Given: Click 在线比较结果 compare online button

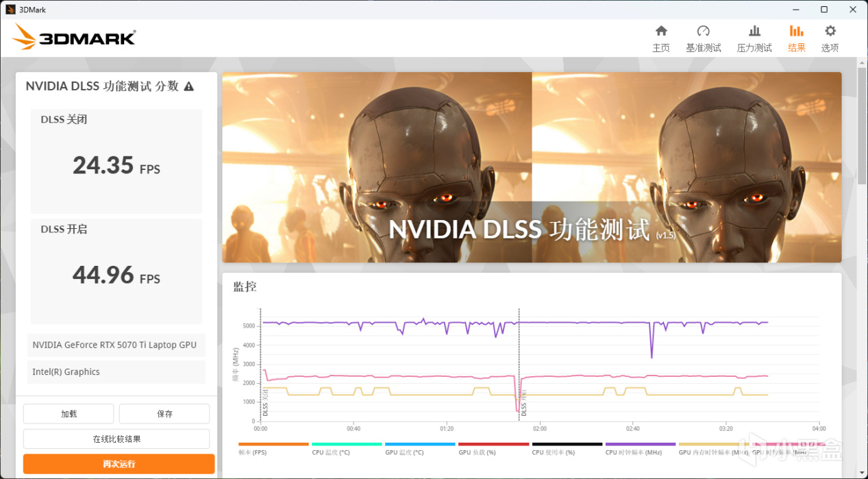Looking at the screenshot, I should click(x=116, y=439).
